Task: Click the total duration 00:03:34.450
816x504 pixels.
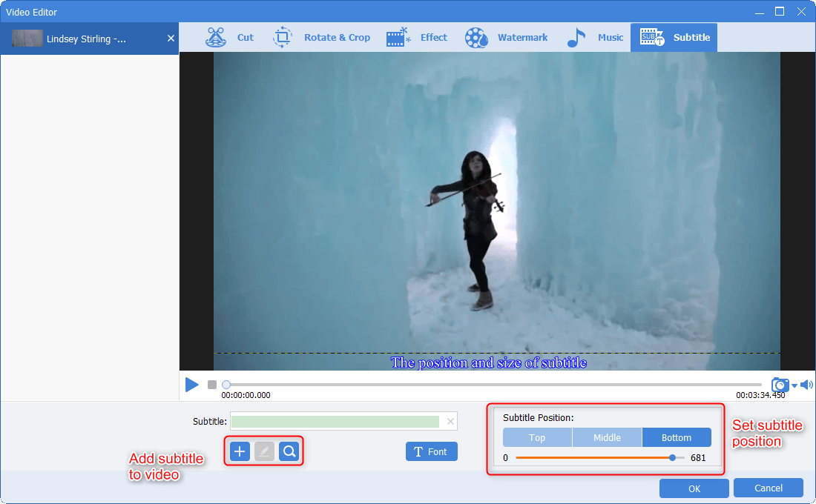Action: (x=760, y=395)
